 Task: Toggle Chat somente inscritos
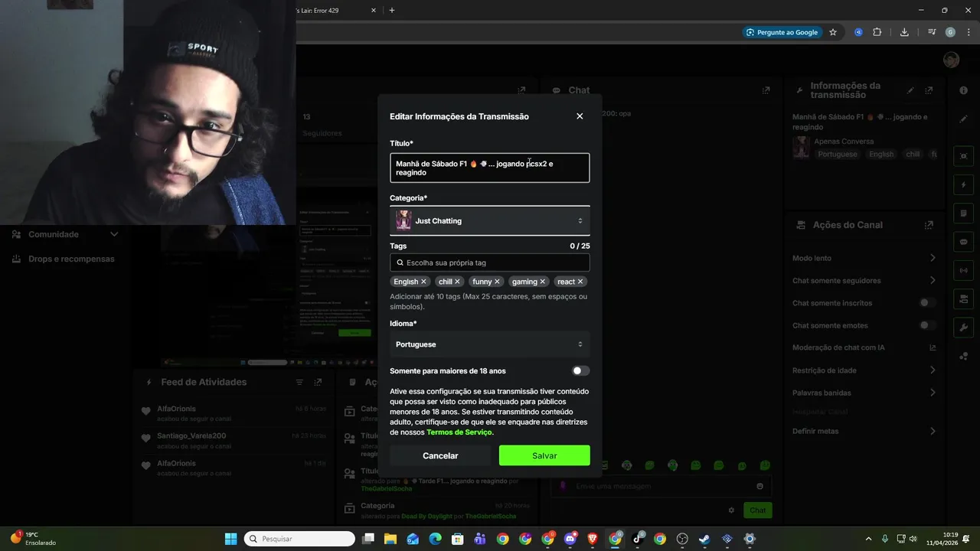(927, 303)
